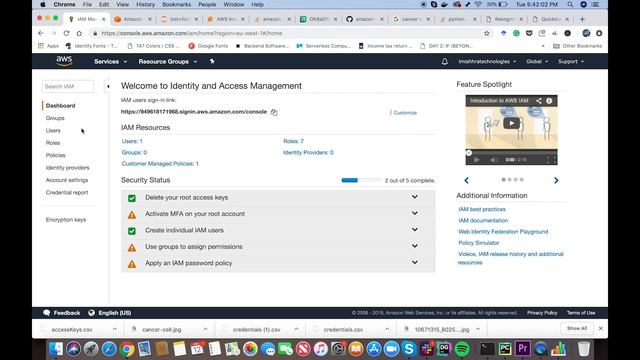Go to next Feature Spotlight slide
This screenshot has width=640, height=360.
[x=556, y=180]
